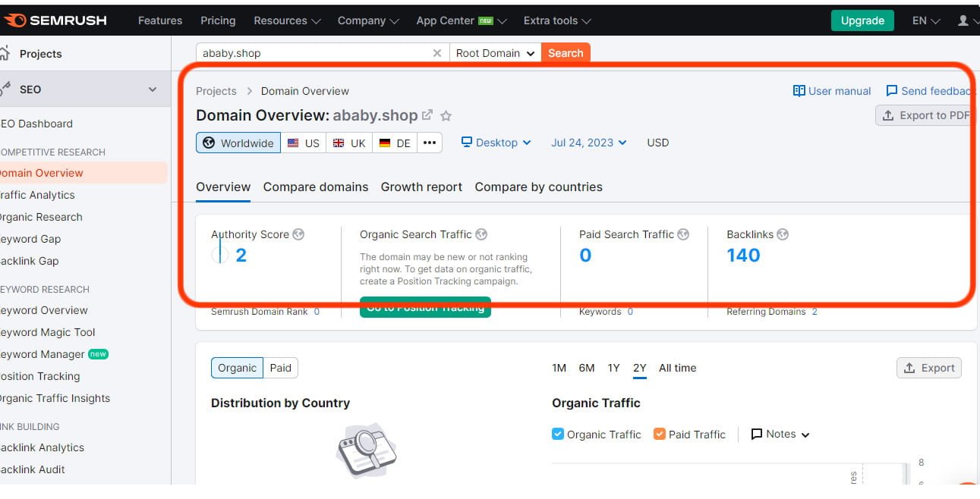The width and height of the screenshot is (980, 499).
Task: Click the Upgrade button
Action: 862,20
